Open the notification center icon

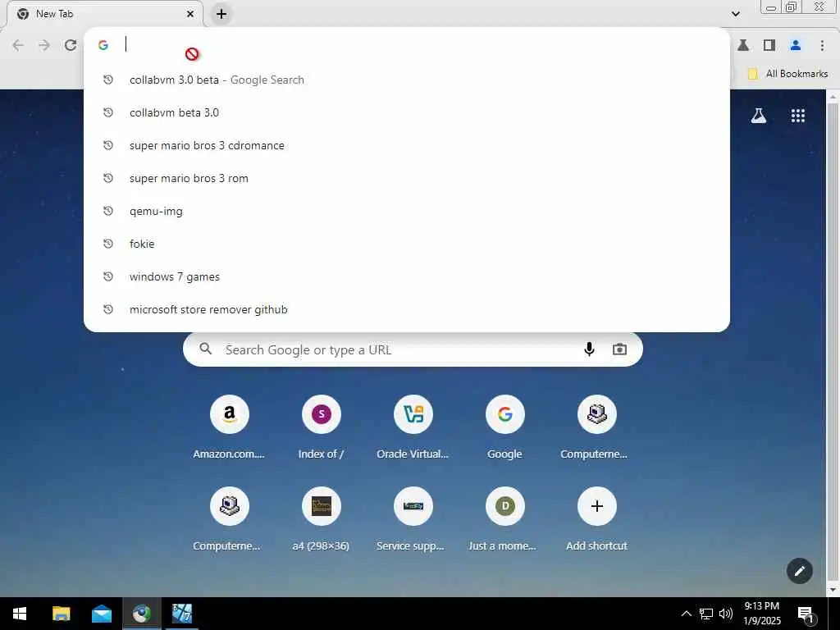806,615
